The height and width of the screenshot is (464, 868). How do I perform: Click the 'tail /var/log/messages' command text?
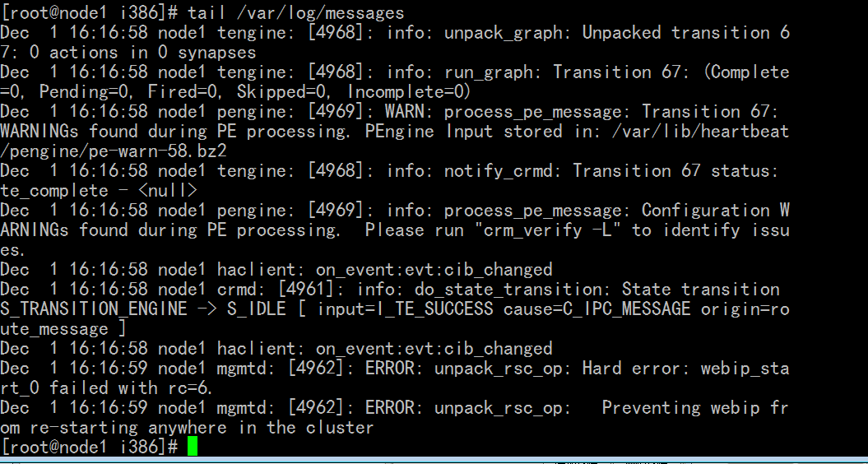[x=296, y=12]
